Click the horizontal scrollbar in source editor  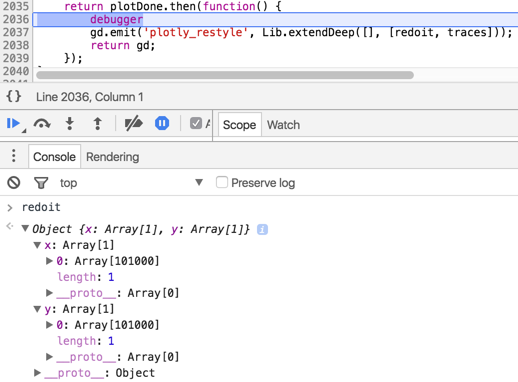pyautogui.click(x=225, y=75)
